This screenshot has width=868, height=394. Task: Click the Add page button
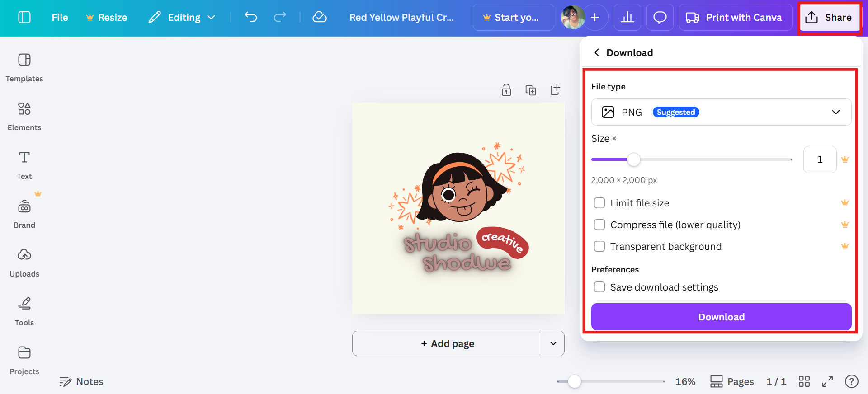tap(447, 343)
